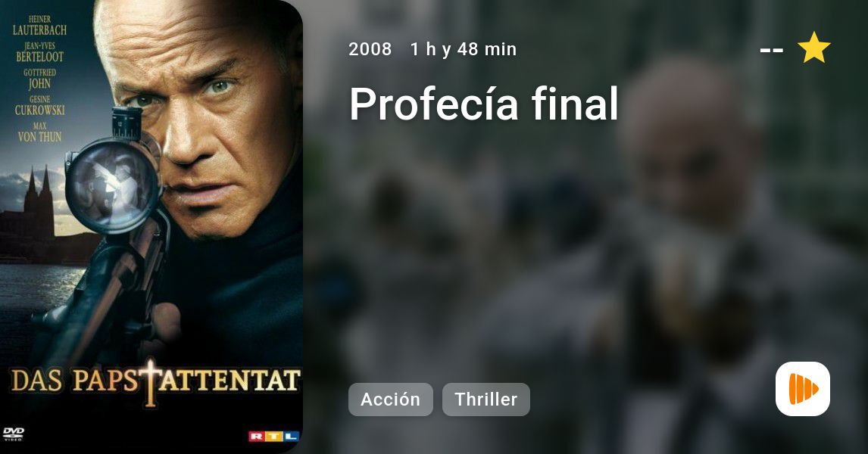The width and height of the screenshot is (868, 454).
Task: Click Gottfried John name on poster
Action: (x=39, y=79)
